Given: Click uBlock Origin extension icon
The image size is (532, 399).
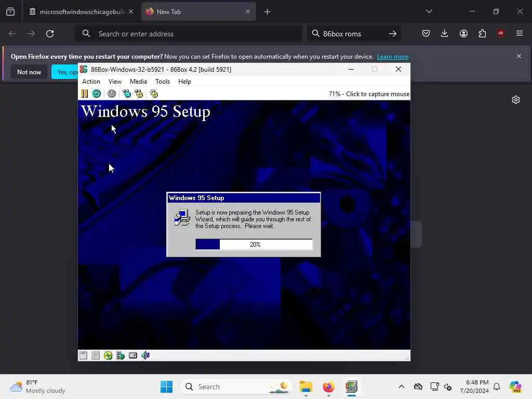Looking at the screenshot, I should pyautogui.click(x=501, y=33).
